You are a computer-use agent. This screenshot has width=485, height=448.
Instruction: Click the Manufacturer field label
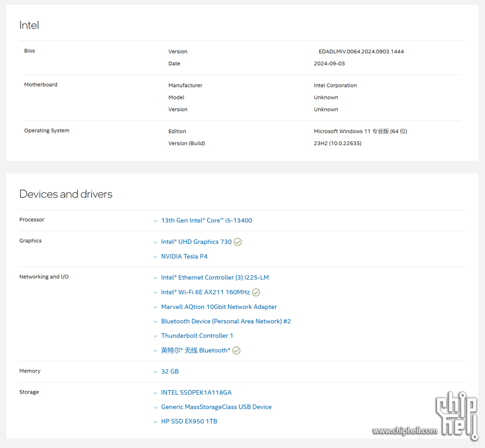[185, 86]
